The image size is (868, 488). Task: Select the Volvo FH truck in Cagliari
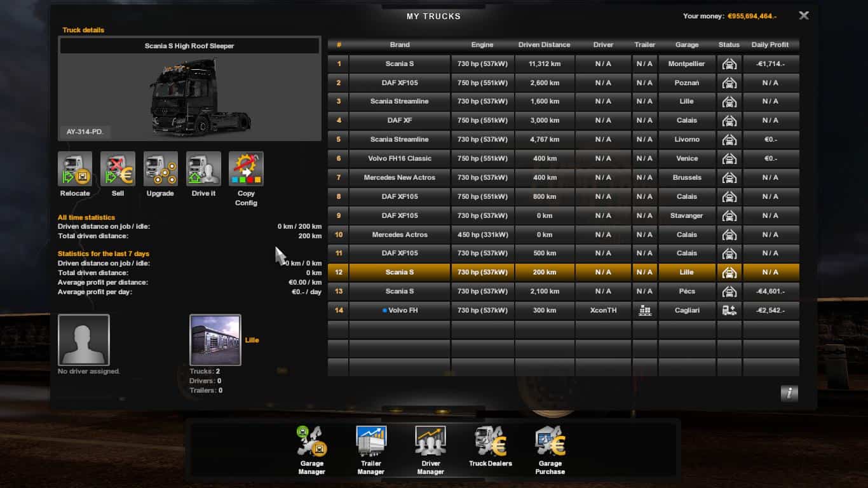pos(400,311)
